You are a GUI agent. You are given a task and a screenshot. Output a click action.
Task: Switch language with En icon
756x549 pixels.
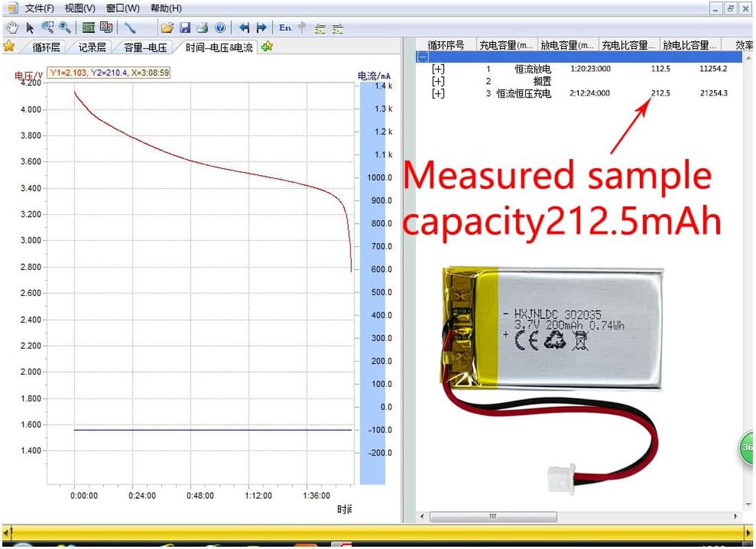(285, 27)
